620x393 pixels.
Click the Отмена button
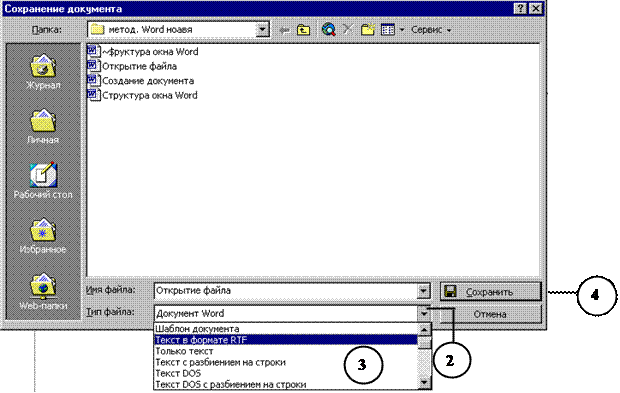pyautogui.click(x=490, y=315)
